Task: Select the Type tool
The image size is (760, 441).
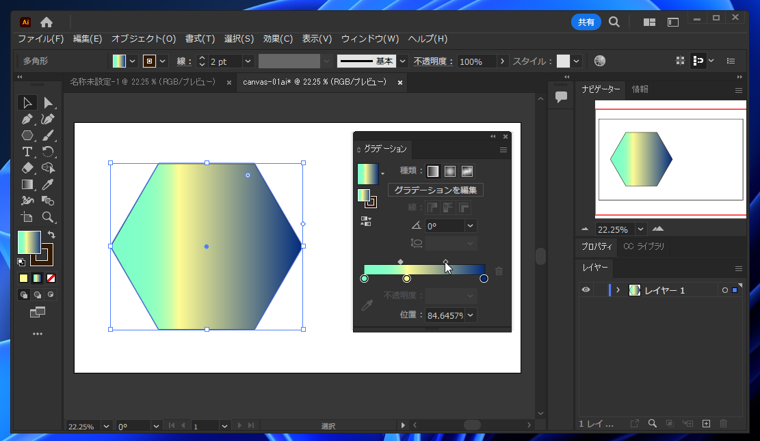Action: coord(27,152)
